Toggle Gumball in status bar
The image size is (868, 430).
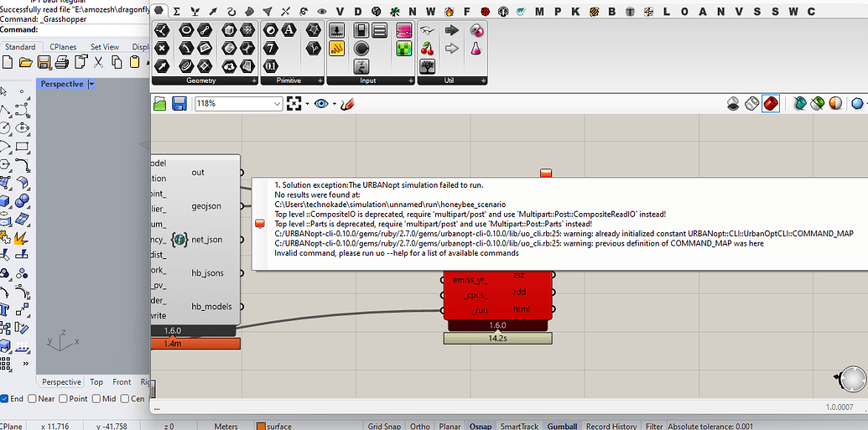(563, 426)
